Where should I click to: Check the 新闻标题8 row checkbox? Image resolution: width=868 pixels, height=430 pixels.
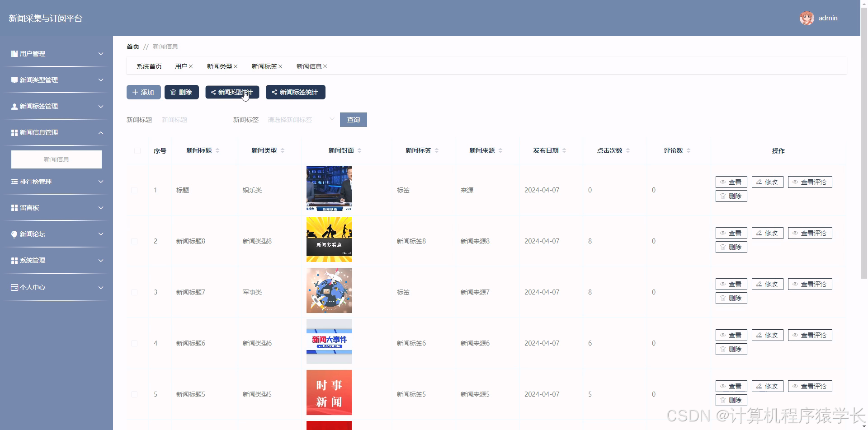pos(134,241)
